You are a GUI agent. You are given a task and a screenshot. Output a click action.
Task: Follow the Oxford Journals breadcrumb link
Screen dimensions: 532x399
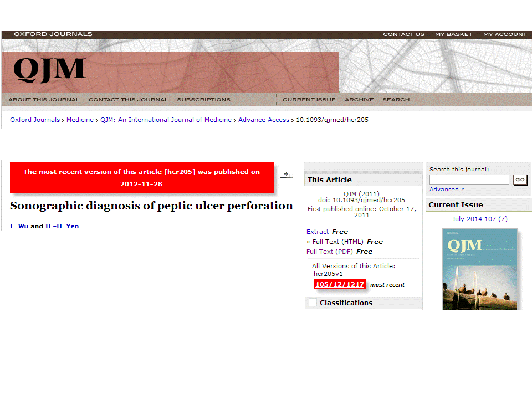pyautogui.click(x=35, y=120)
